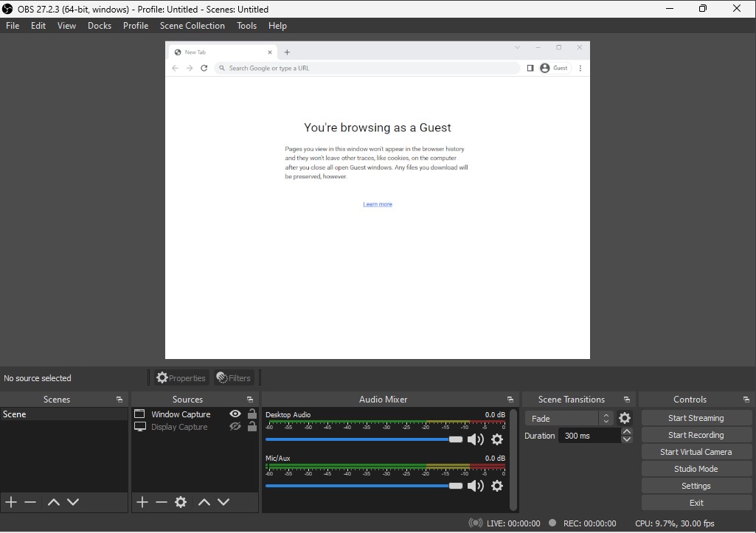
Task: Click Learn more link in preview
Action: (378, 204)
